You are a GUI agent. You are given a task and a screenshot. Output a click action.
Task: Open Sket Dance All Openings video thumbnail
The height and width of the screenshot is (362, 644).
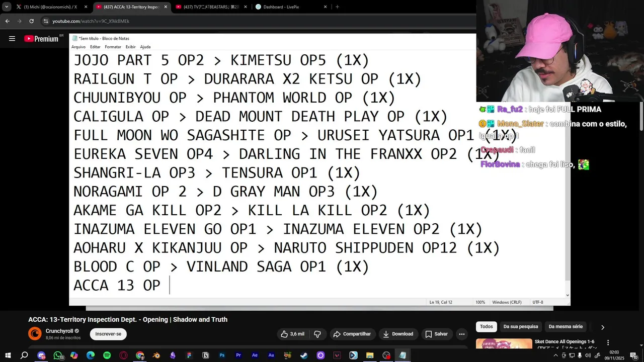[504, 344]
